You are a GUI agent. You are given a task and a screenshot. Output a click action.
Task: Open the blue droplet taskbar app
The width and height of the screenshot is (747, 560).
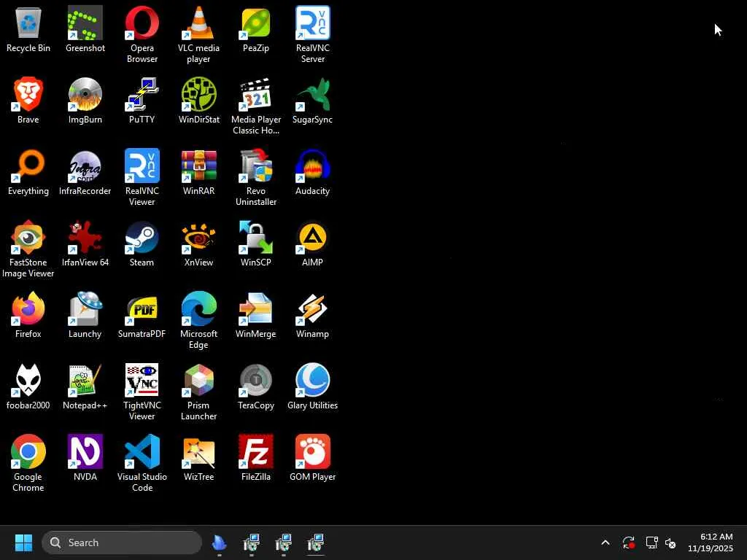pyautogui.click(x=219, y=542)
